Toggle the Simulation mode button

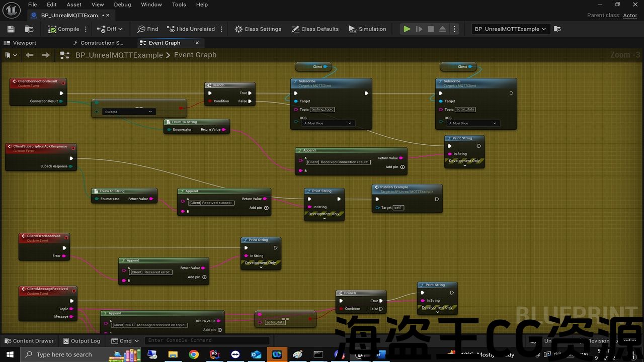[x=367, y=29]
